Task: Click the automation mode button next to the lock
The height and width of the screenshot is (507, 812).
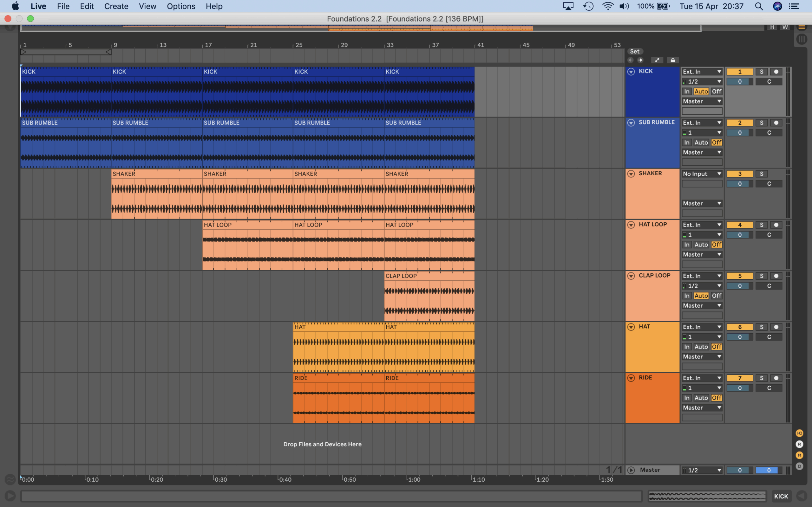Action: 657,60
